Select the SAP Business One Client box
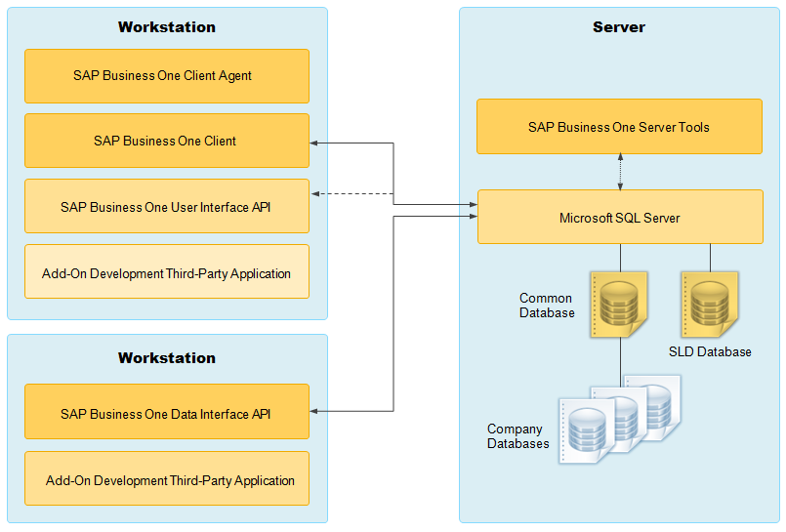 167,141
